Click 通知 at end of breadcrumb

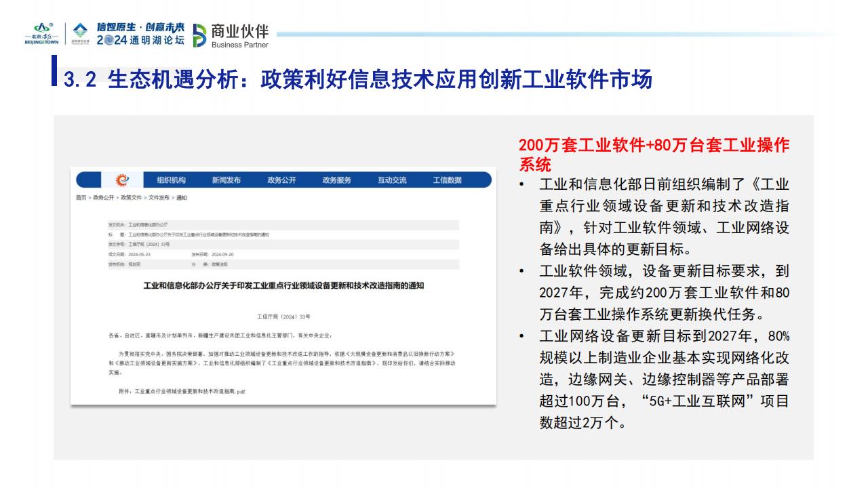tap(181, 197)
